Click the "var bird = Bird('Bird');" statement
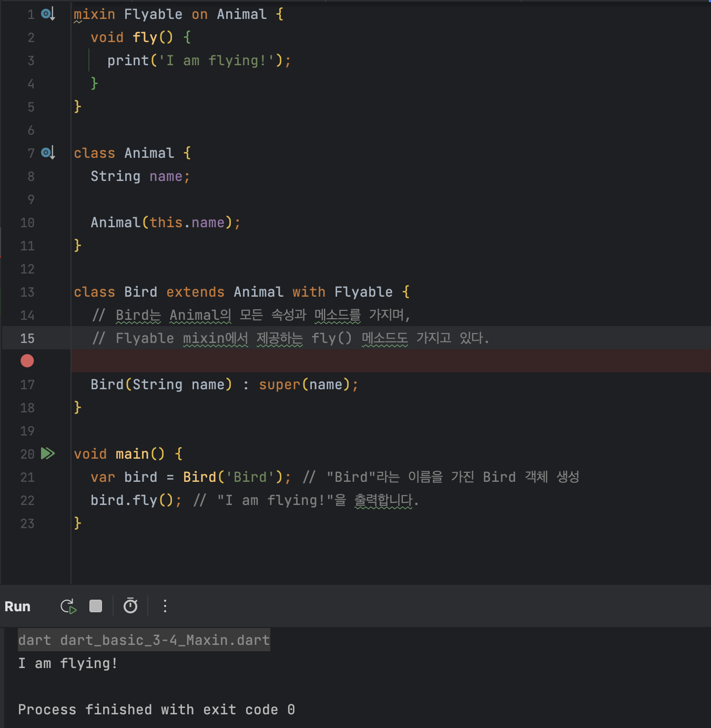The height and width of the screenshot is (728, 711). point(191,477)
